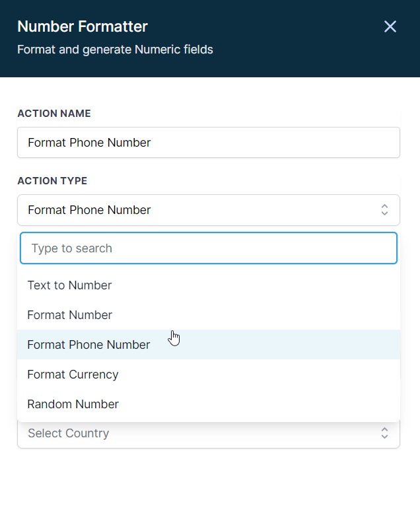Pick the highlighted Format Phone Number option
420x506 pixels.
tap(209, 345)
